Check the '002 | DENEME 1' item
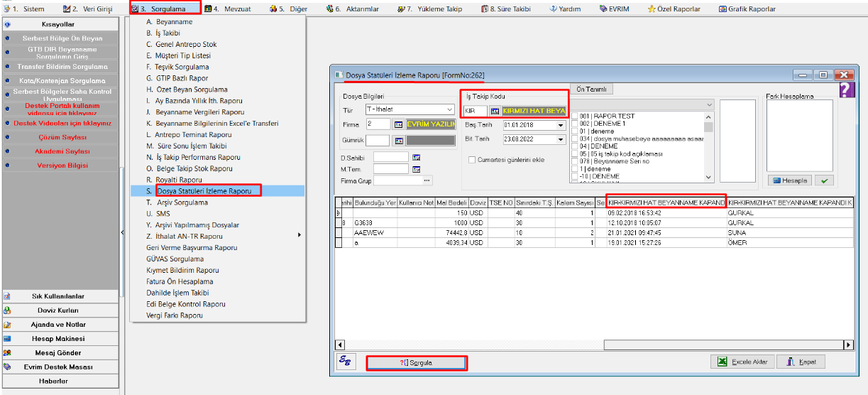Screen dimensions: 868x395 point(576,124)
